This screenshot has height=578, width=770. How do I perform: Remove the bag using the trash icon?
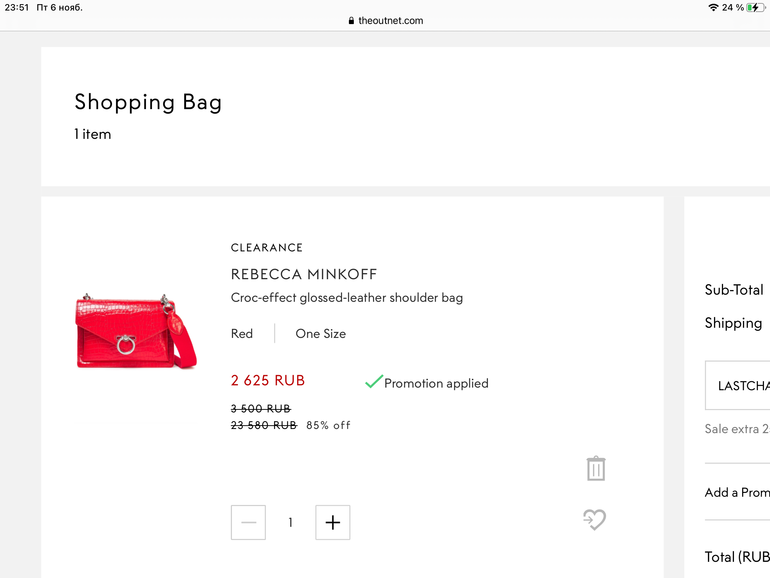(596, 468)
